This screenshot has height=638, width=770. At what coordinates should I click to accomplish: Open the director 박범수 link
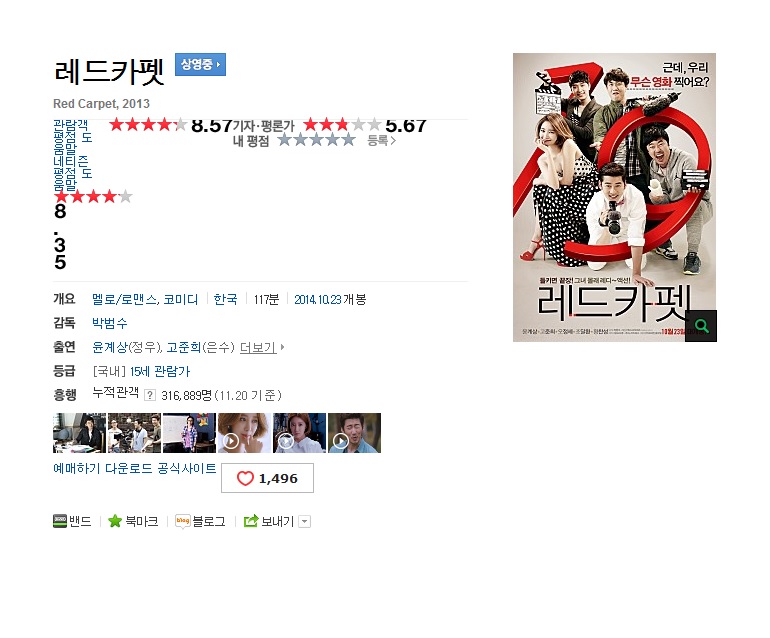point(110,323)
